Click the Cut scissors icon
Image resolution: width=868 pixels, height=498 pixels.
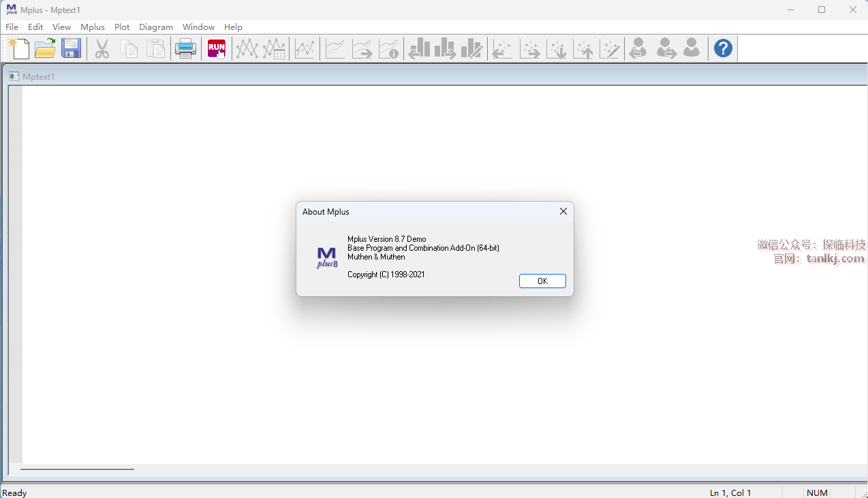(x=102, y=48)
